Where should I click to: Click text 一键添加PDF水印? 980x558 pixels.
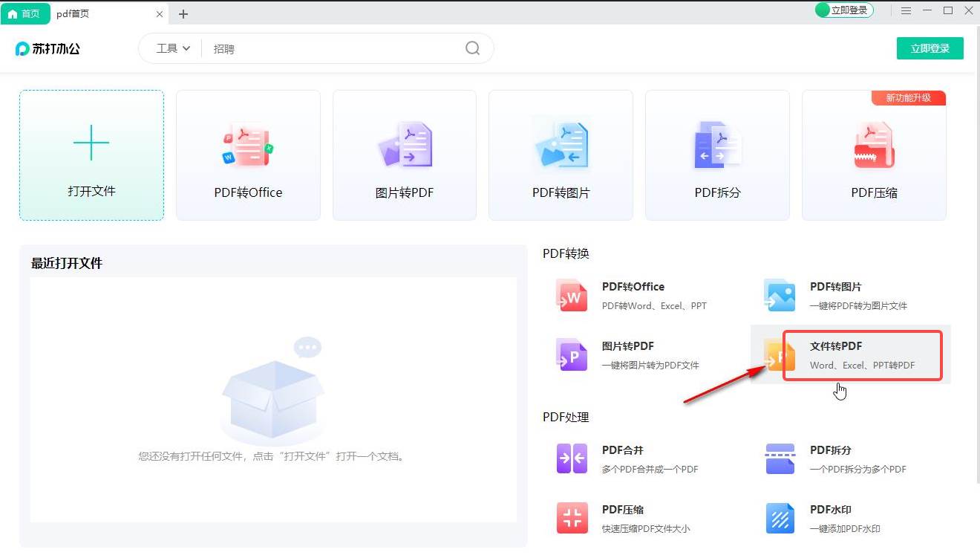(x=845, y=528)
